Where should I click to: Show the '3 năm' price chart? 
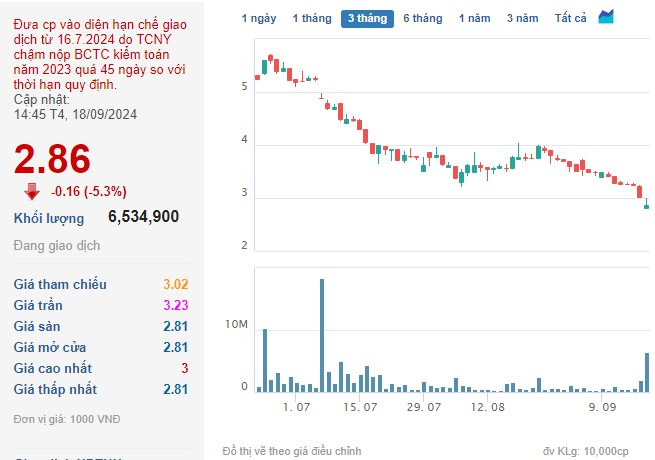(523, 18)
